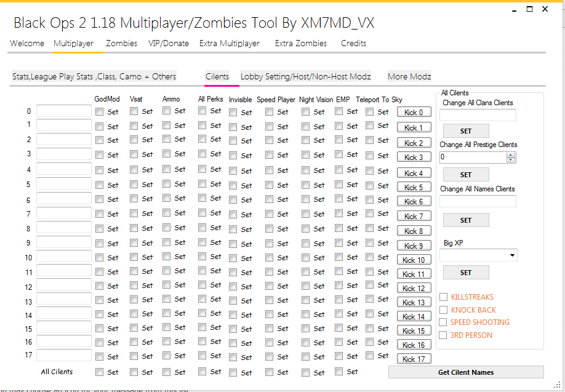Toggle the KNOCK BACK checkbox
The image size is (565, 392).
(x=444, y=310)
